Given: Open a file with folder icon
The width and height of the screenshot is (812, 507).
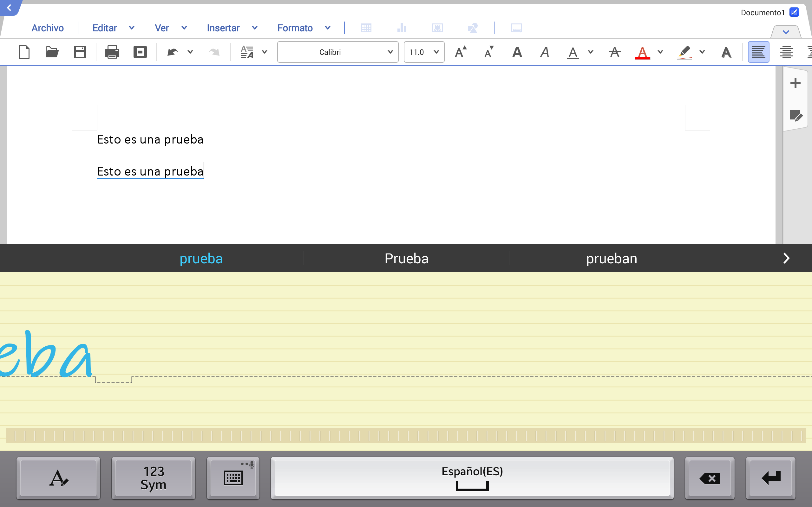Looking at the screenshot, I should tap(52, 52).
